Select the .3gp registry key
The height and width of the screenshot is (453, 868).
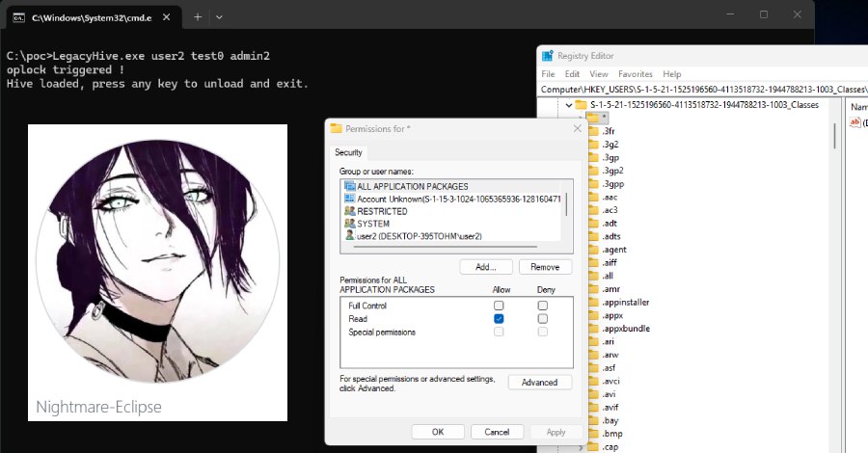point(610,158)
